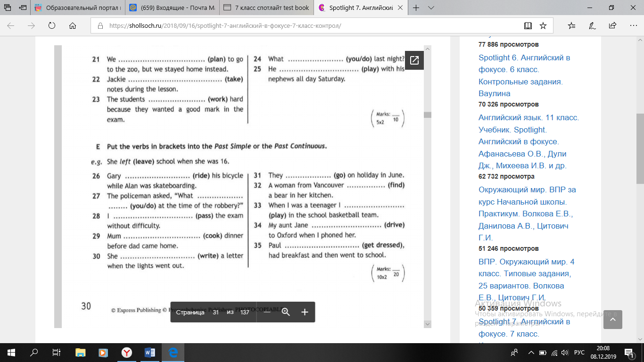The width and height of the screenshot is (644, 362).
Task: Open document in new window icon
Action: click(x=414, y=60)
